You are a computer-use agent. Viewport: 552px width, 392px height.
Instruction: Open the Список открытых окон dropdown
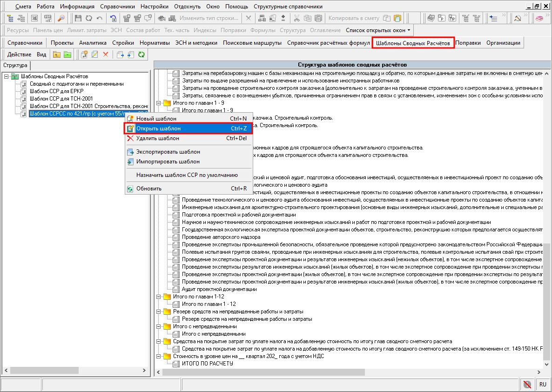378,30
